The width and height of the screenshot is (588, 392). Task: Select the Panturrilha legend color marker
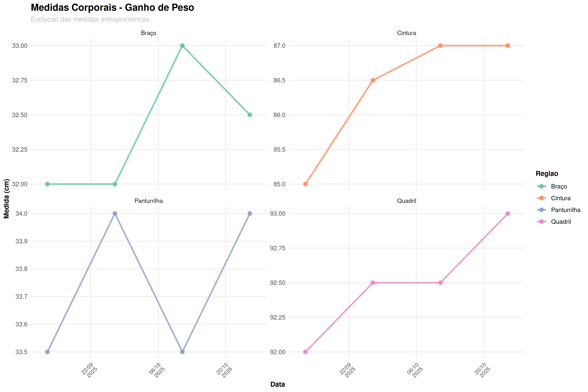pos(541,210)
